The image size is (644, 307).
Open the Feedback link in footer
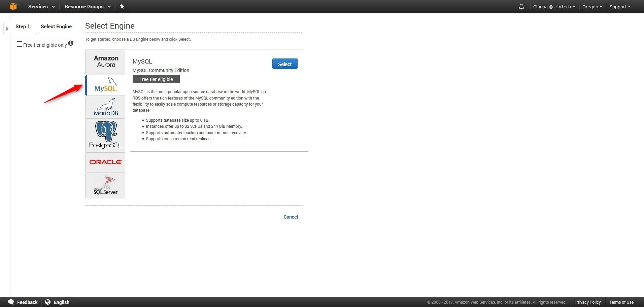(x=27, y=302)
